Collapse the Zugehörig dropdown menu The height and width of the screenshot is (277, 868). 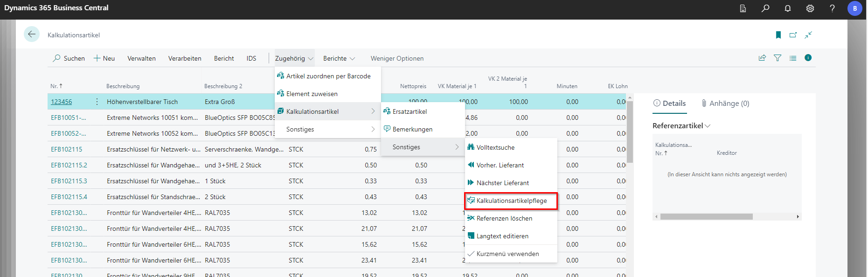click(294, 58)
